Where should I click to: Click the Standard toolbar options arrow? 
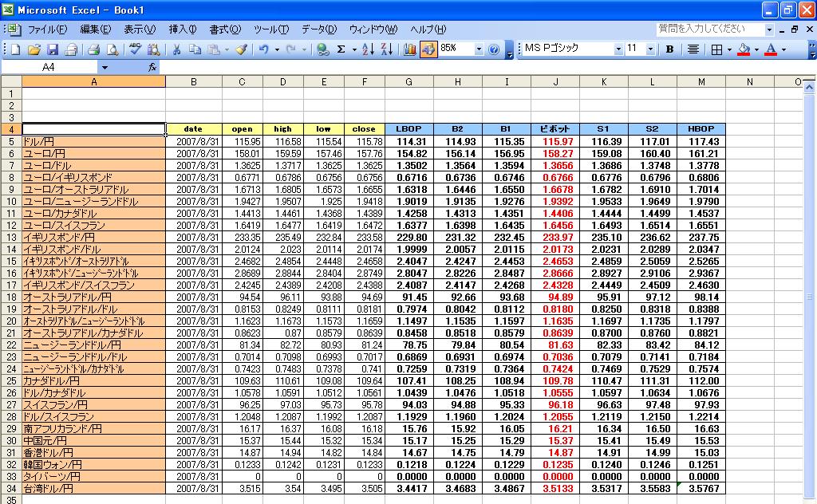coord(509,50)
